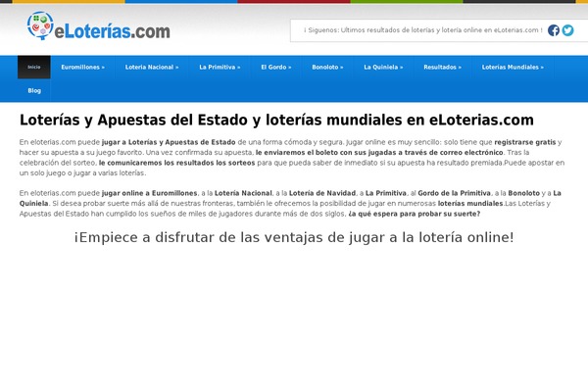Open the Twitter profile icon
Viewport: 588px width, 392px height.
coord(567,30)
